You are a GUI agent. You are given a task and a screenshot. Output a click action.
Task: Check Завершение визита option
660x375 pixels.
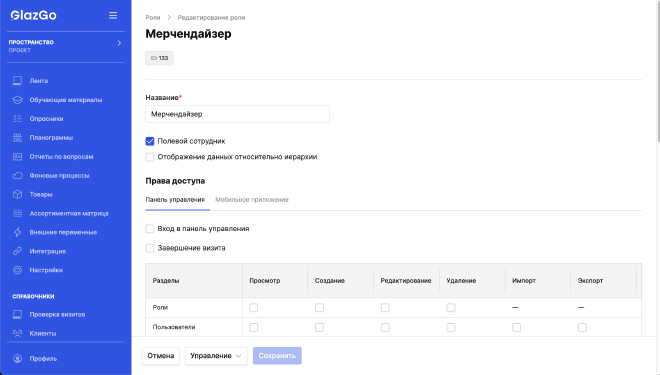(150, 248)
